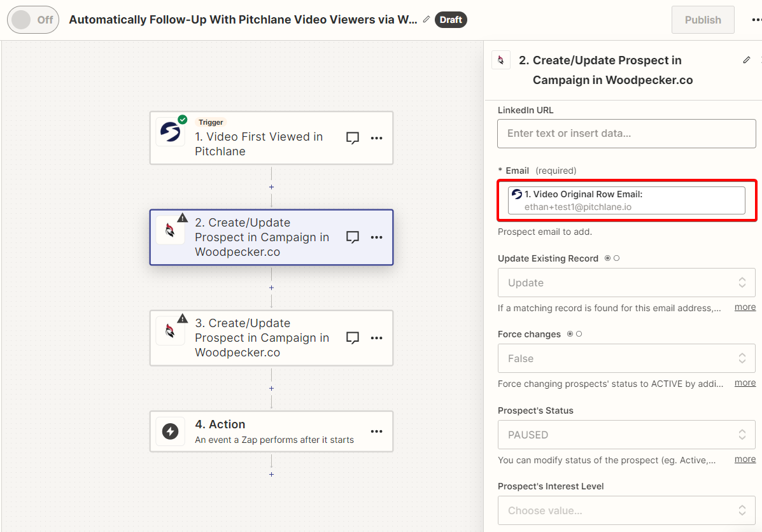Open the top-right more options menu
Image resolution: width=762 pixels, height=532 pixels.
tap(757, 20)
